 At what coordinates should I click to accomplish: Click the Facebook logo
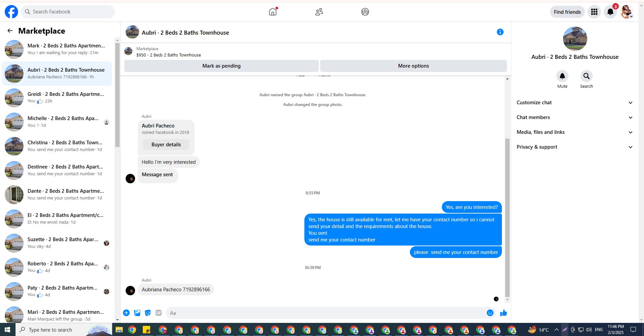[11, 12]
